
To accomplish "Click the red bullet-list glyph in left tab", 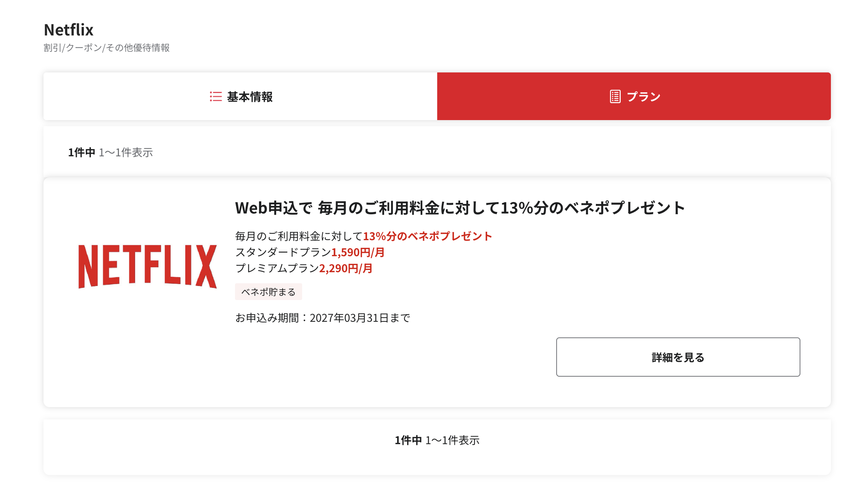I will (215, 97).
